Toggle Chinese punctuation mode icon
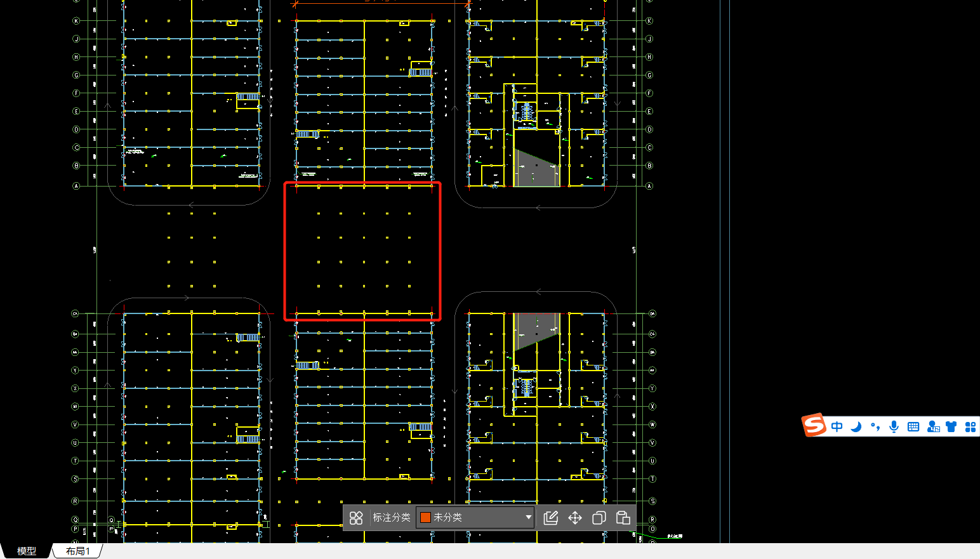Screen dimensions: 980x559 tap(875, 426)
